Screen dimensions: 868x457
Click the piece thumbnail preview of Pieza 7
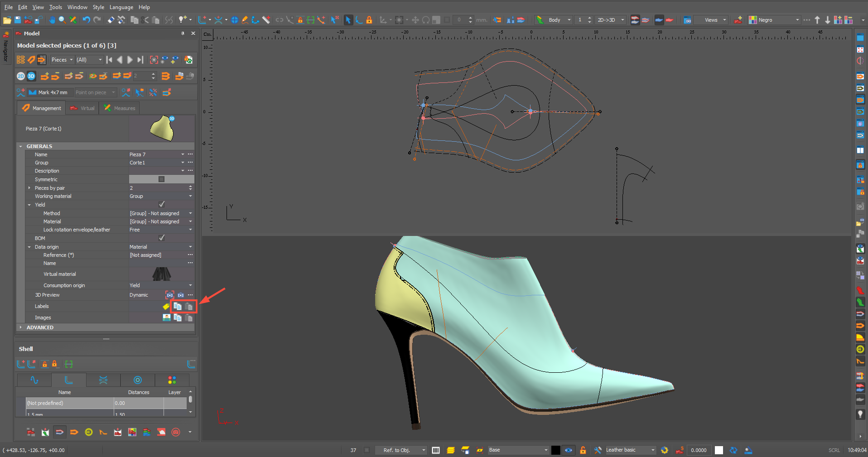(162, 129)
